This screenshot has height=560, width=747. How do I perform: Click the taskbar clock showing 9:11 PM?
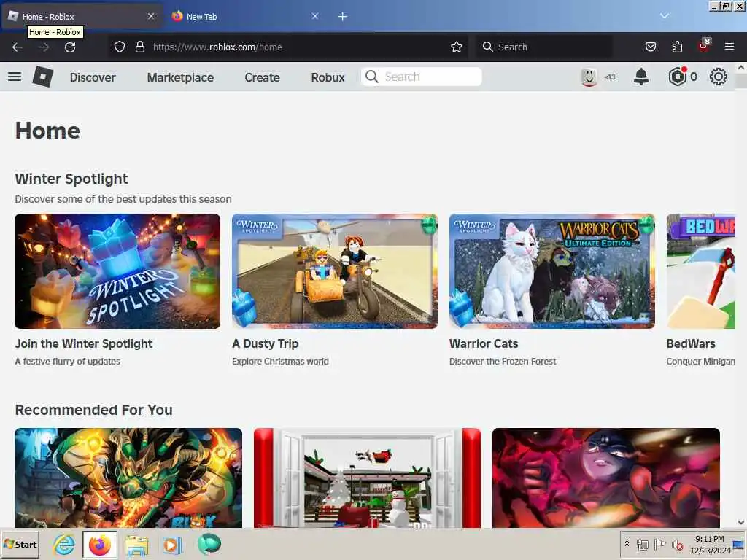click(x=710, y=544)
